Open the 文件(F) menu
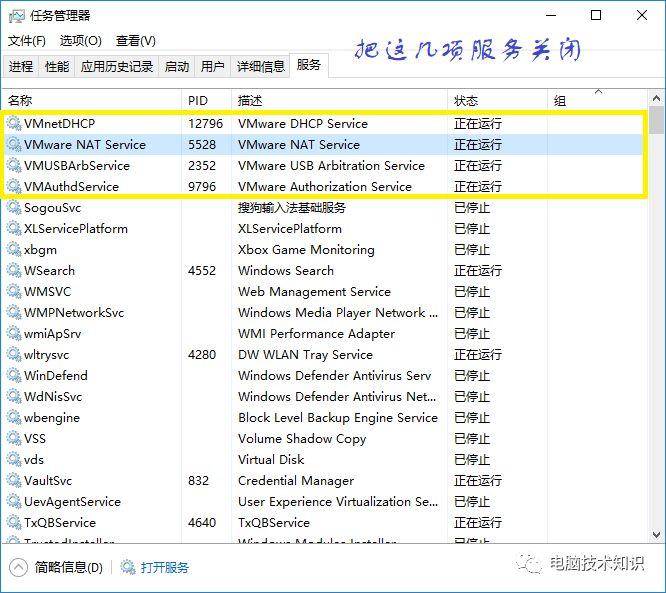Image resolution: width=666 pixels, height=593 pixels. tap(26, 41)
